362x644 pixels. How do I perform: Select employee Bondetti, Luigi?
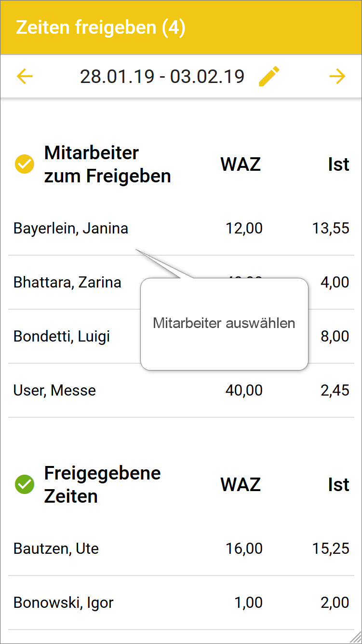click(x=62, y=336)
